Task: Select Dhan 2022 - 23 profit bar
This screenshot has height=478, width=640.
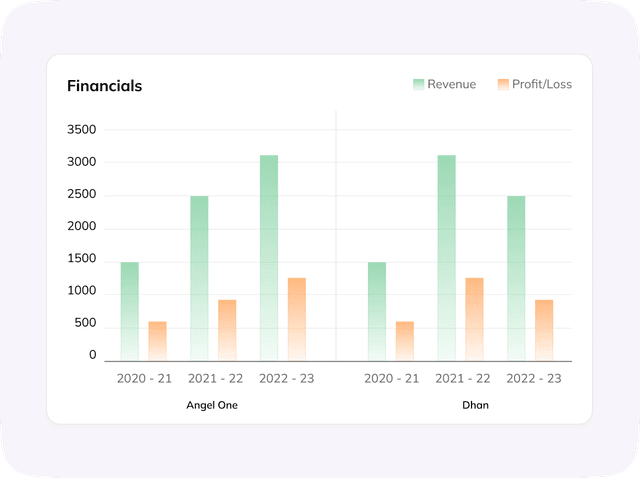Action: 544,330
